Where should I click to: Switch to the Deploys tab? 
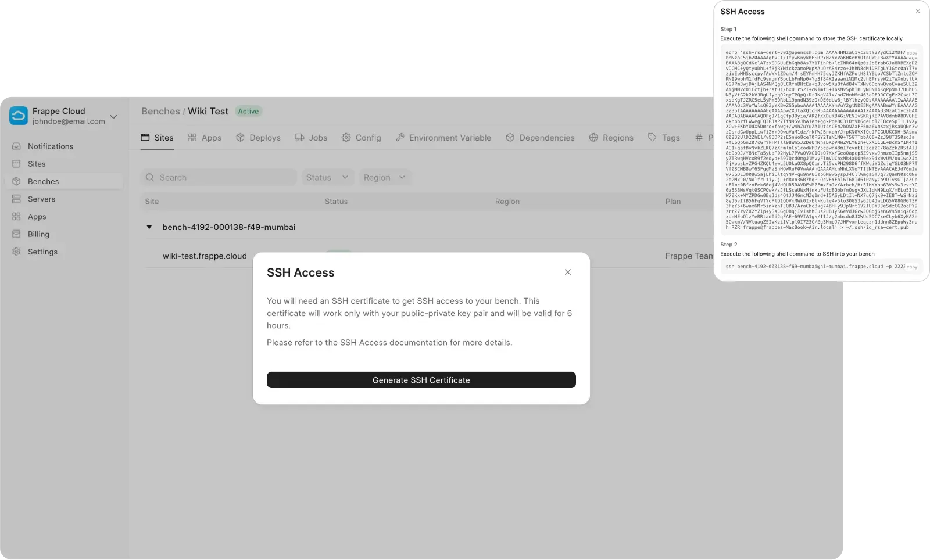pyautogui.click(x=264, y=138)
